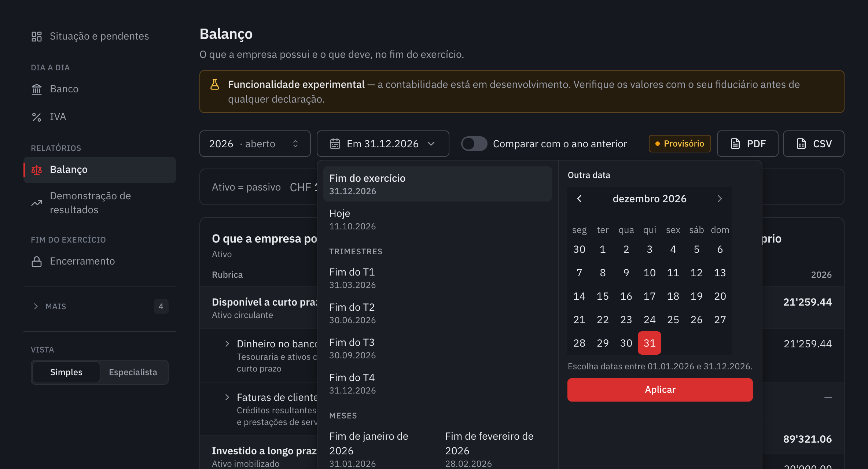Go to previous month in calendar
This screenshot has width=868, height=469.
tap(579, 199)
